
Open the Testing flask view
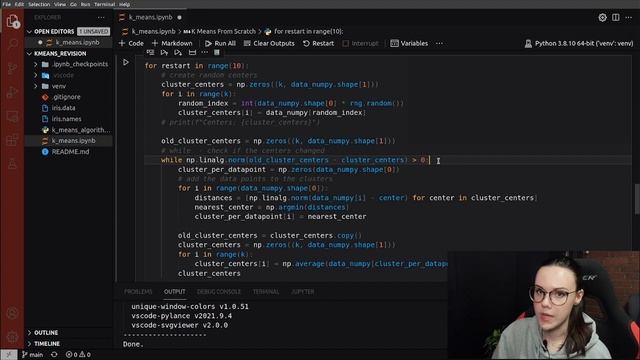(12, 164)
